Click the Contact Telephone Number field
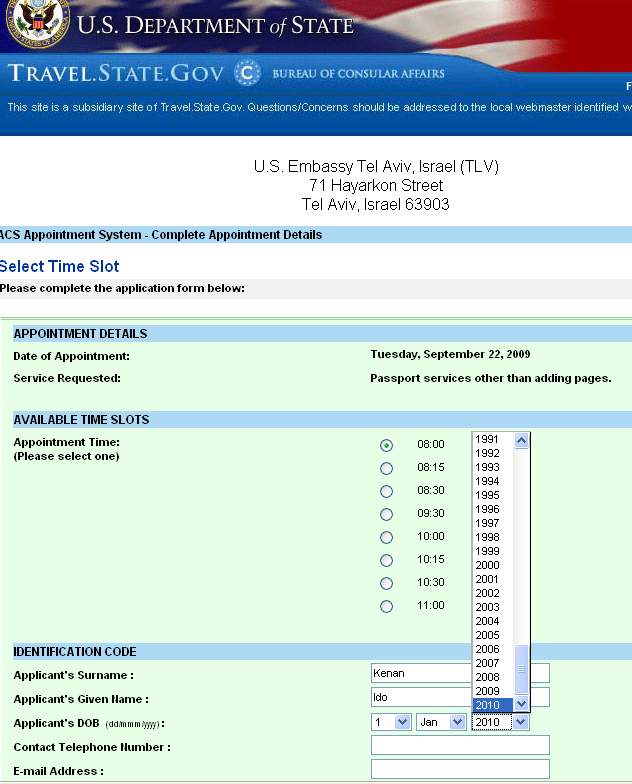The height and width of the screenshot is (784, 632). click(460, 745)
